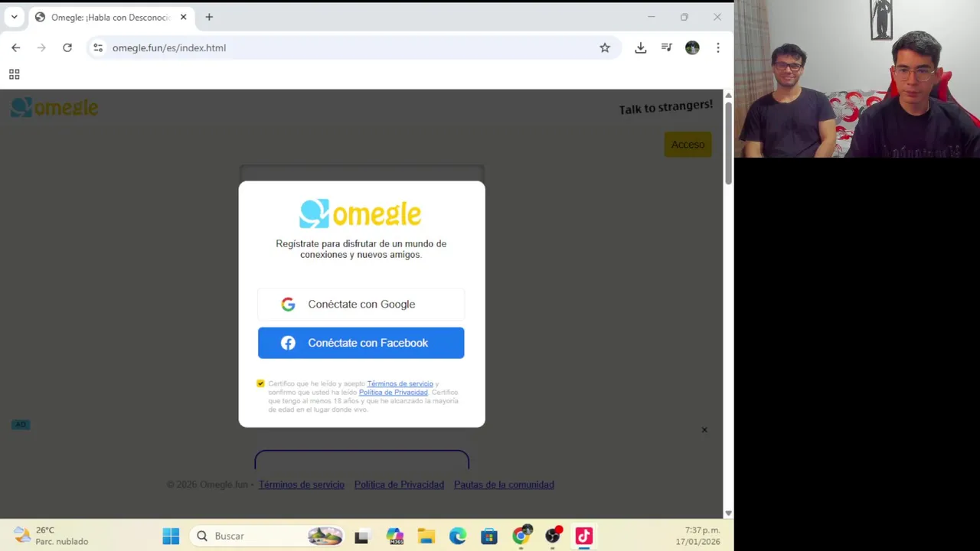This screenshot has width=980, height=551.
Task: Open Microsoft 365 Copilot taskbar icon
Action: coord(394,536)
